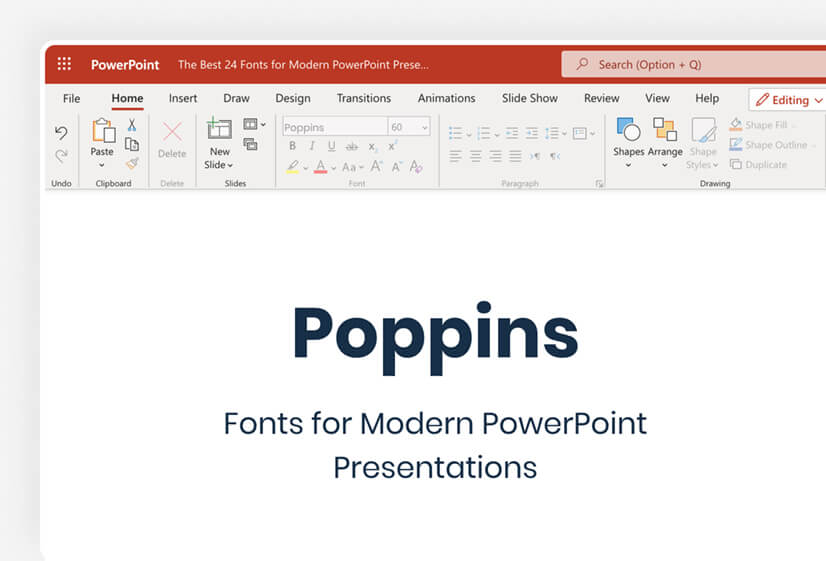This screenshot has width=826, height=561.
Task: Switch to the Insert tab
Action: pyautogui.click(x=183, y=99)
